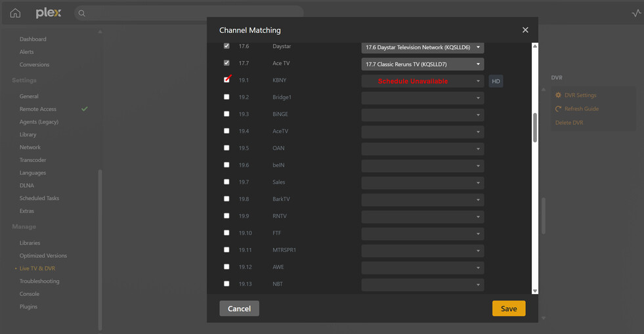Enable channel 19.3 BiNGE checkbox
This screenshot has height=334, width=644.
pyautogui.click(x=226, y=114)
